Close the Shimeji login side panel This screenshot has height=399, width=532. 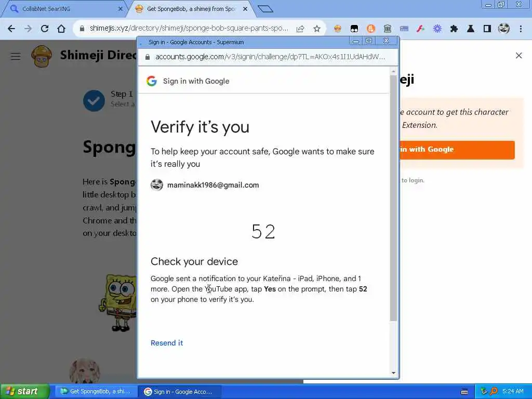519,55
